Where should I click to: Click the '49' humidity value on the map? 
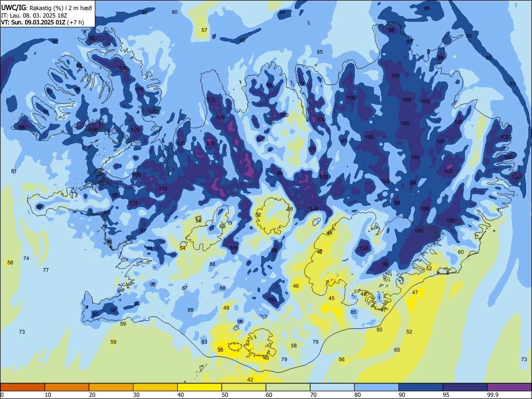pyautogui.click(x=226, y=307)
